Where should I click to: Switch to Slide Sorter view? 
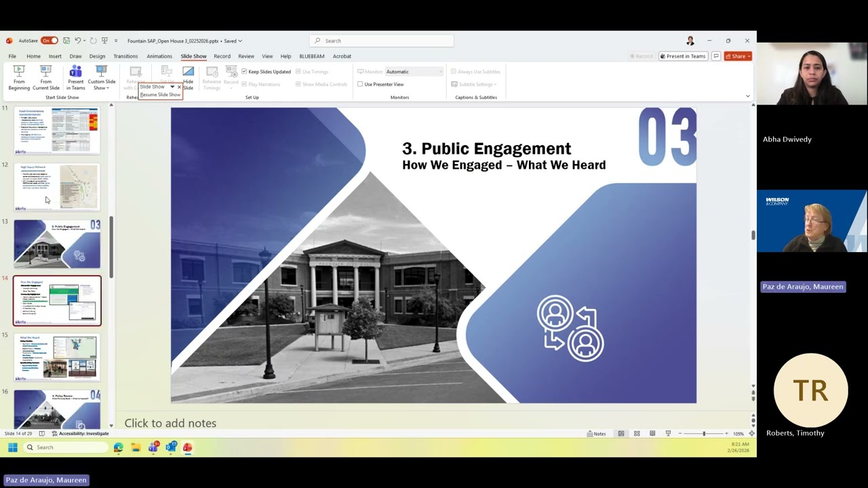[x=637, y=434]
